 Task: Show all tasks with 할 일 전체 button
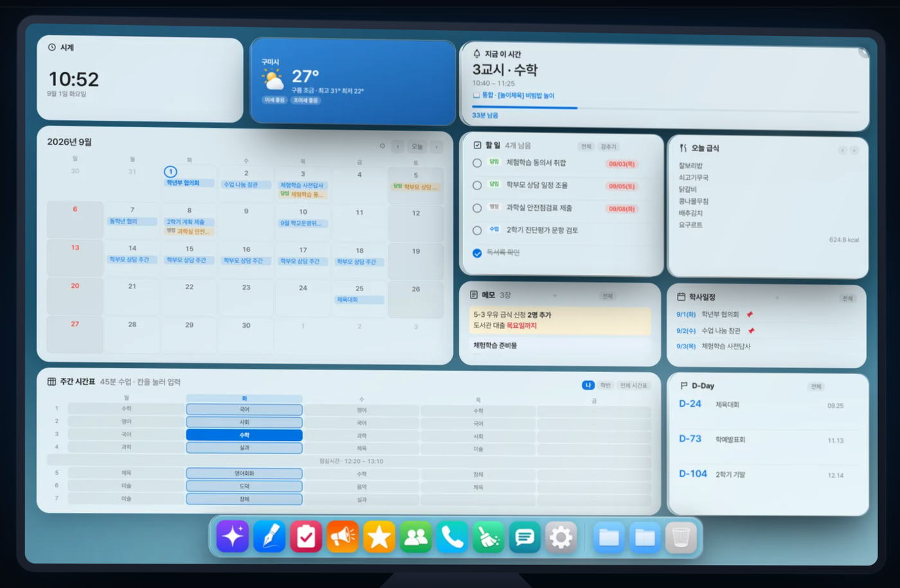pyautogui.click(x=586, y=147)
